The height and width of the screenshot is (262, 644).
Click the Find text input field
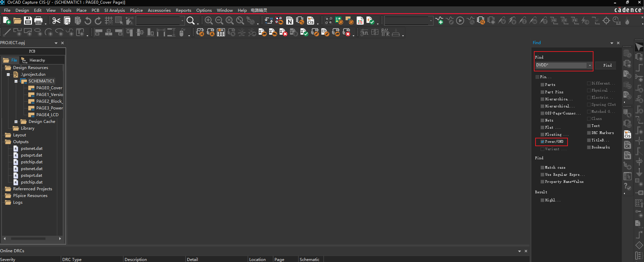(x=561, y=65)
